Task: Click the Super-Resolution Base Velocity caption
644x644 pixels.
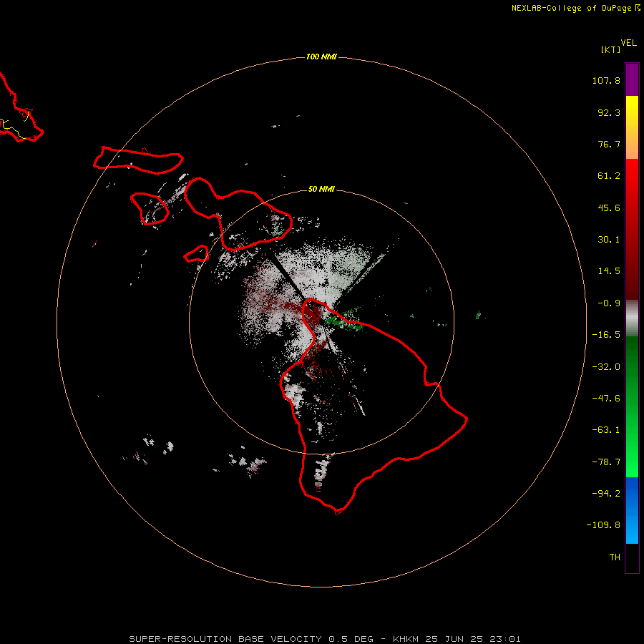Action: tap(325, 639)
